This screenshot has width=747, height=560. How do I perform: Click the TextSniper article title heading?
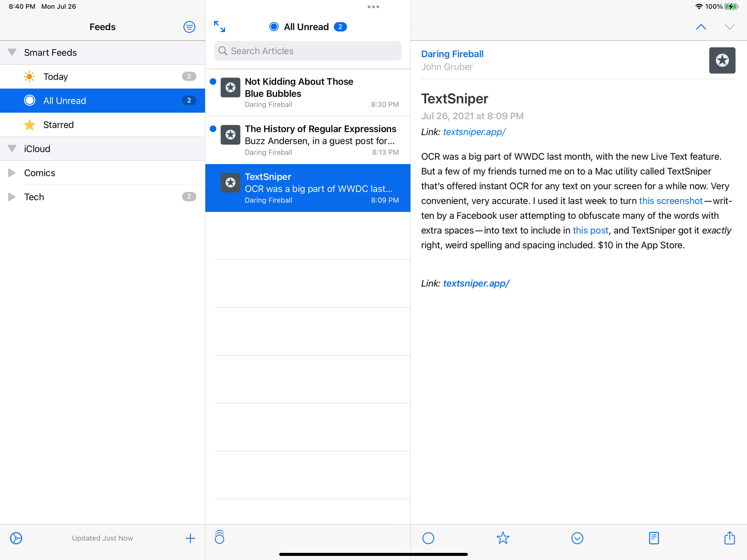(454, 99)
